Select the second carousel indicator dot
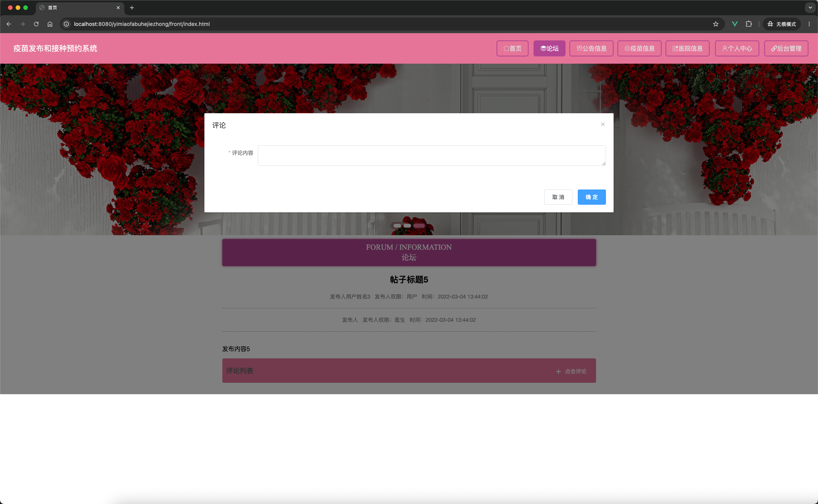Viewport: 818px width, 504px height. (407, 226)
